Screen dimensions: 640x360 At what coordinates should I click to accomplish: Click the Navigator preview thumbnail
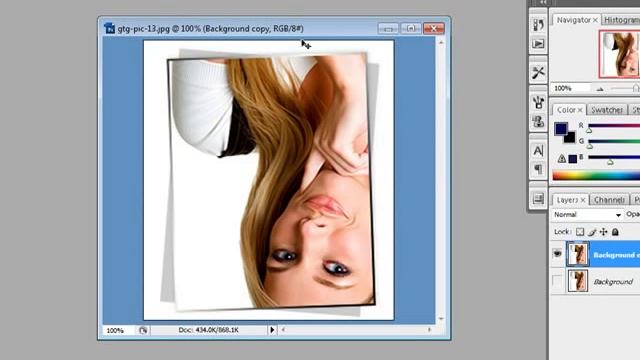coord(619,54)
